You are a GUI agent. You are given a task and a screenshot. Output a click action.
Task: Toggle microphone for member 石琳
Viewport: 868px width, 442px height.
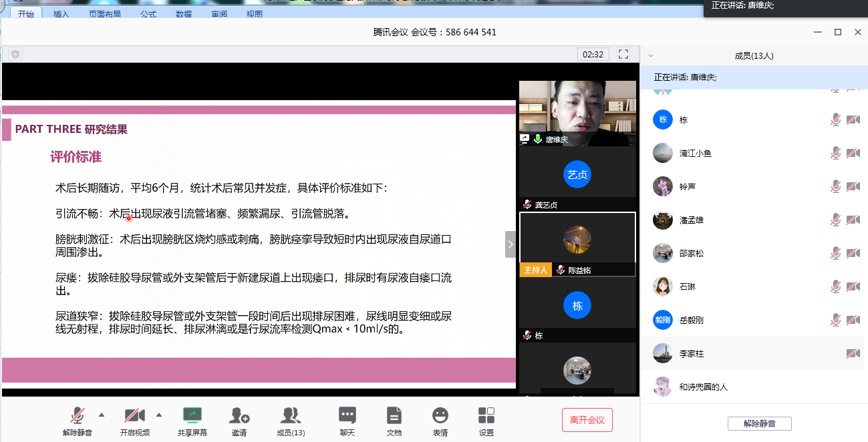(835, 286)
